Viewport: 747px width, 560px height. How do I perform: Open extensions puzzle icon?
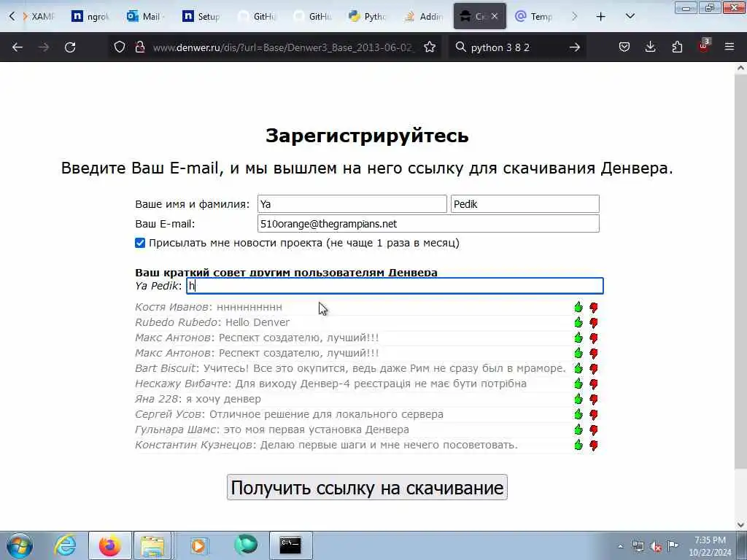(677, 47)
